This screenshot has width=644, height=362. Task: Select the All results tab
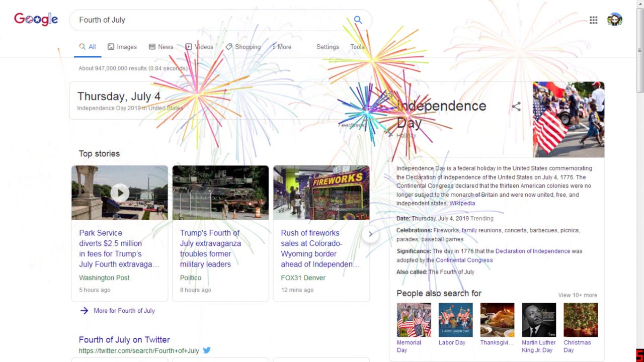[x=88, y=47]
